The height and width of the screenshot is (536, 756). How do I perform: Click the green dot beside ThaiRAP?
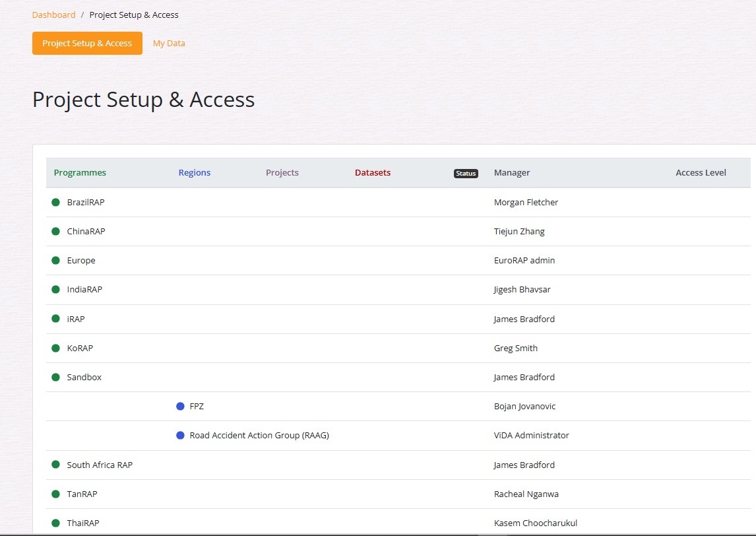[56, 523]
